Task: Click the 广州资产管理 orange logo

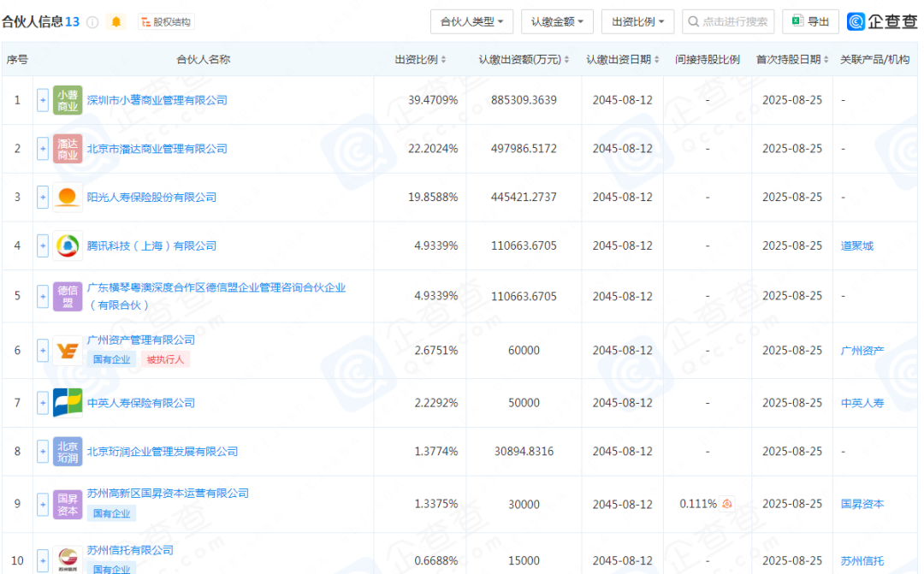Action: [x=68, y=351]
